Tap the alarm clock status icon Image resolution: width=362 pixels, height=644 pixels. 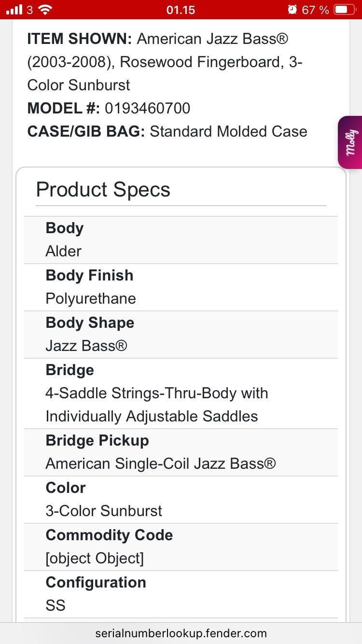coord(292,10)
